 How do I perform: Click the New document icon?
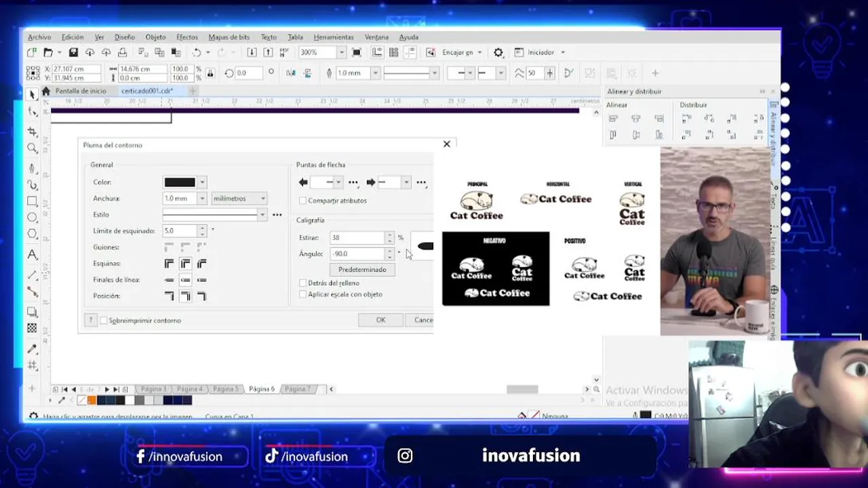[31, 52]
